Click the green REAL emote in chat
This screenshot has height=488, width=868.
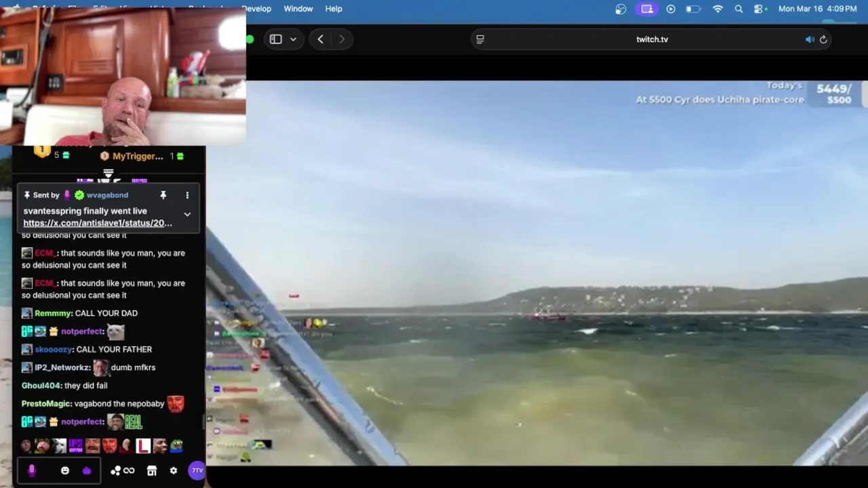[134, 422]
